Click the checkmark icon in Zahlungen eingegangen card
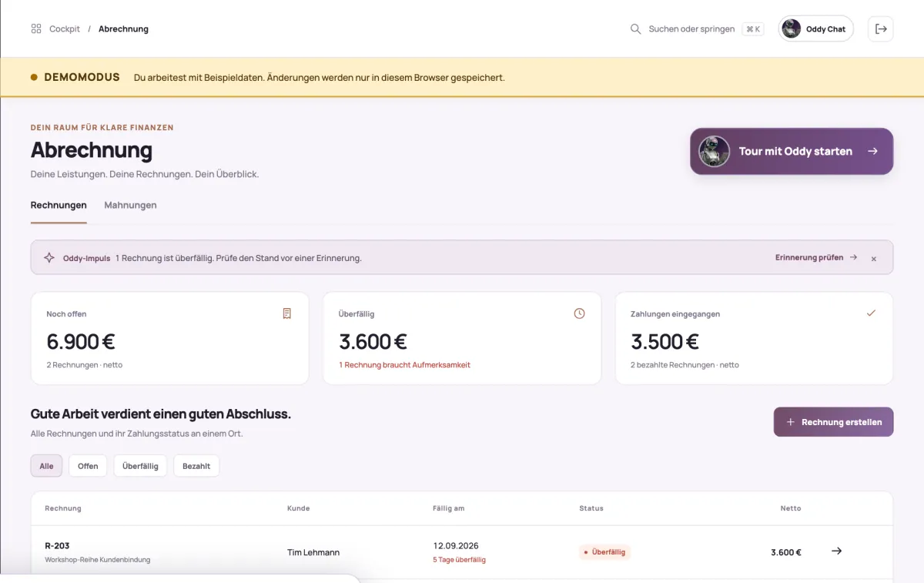This screenshot has width=924, height=583. (871, 313)
